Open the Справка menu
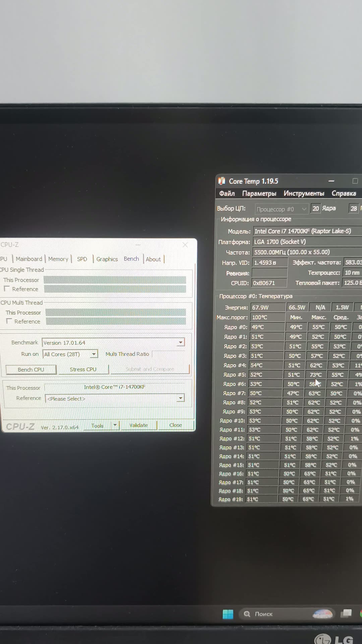Screen dimensions: 362x644 point(344,194)
